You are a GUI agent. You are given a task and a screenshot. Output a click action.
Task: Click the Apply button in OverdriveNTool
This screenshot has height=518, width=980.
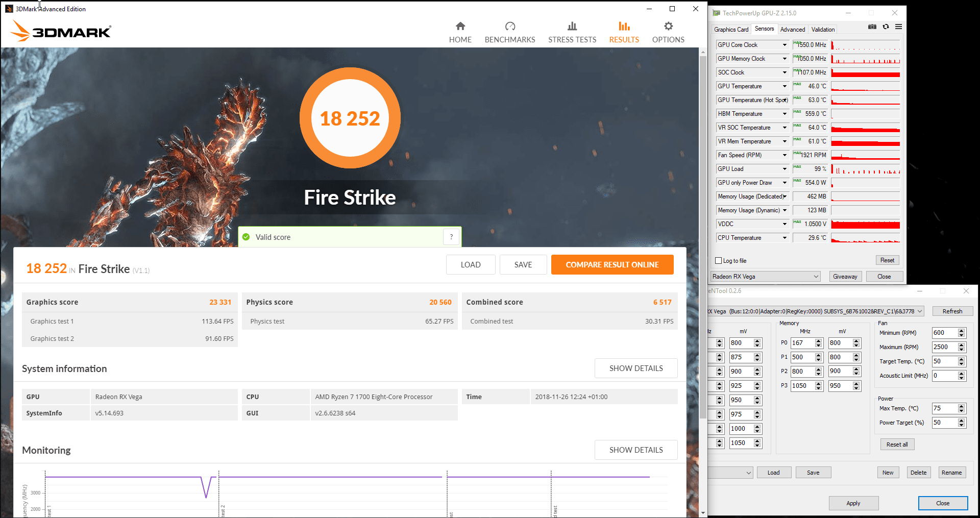[x=853, y=503]
